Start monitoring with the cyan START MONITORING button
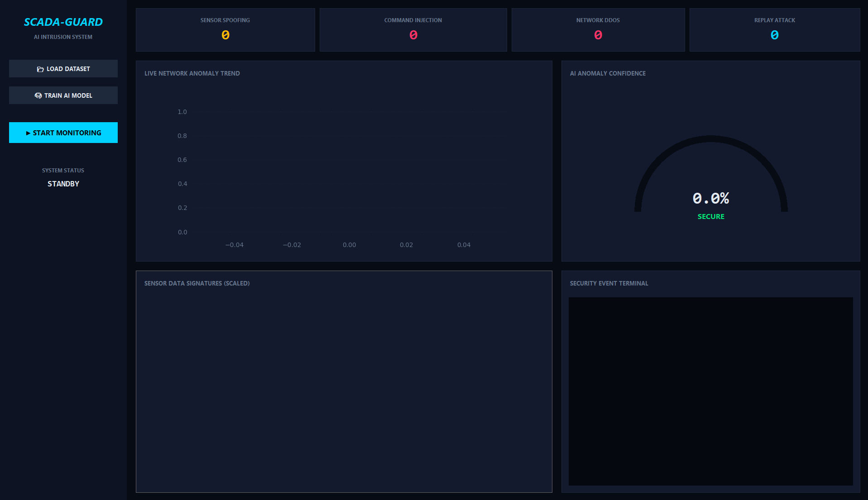 63,133
